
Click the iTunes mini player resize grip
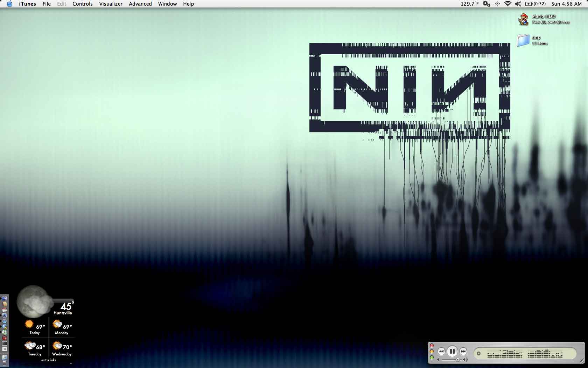click(582, 361)
